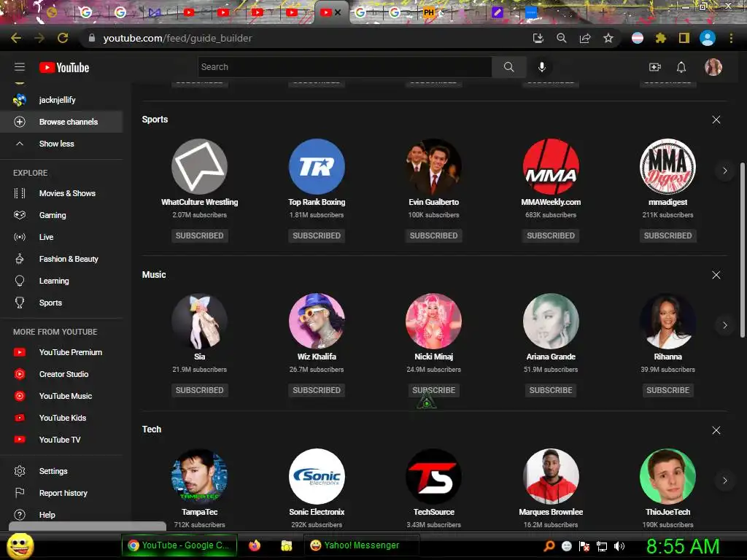Open YouTube Kids
747x560 pixels.
coord(61,418)
